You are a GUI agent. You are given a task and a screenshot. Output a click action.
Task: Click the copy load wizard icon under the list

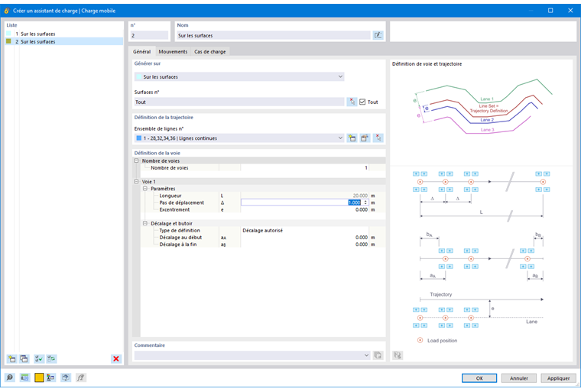(x=24, y=358)
